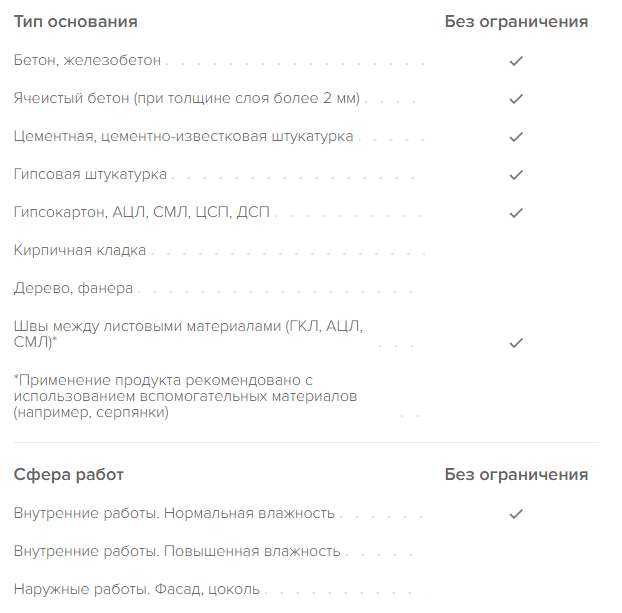Click the checkmark in the Ячеистый бетон row

(516, 99)
